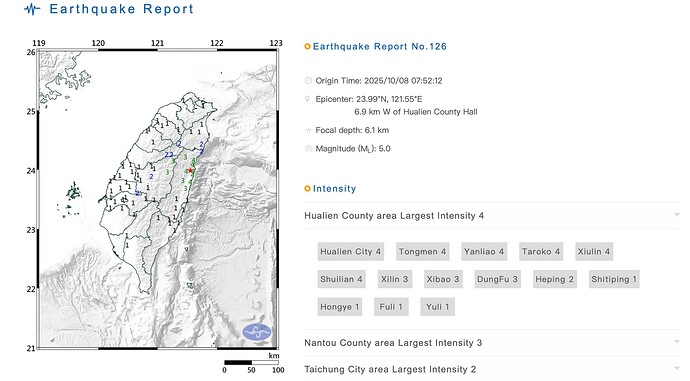The height and width of the screenshot is (381, 690).
Task: Collapse the Hualien County area intensity section
Action: tap(492, 216)
